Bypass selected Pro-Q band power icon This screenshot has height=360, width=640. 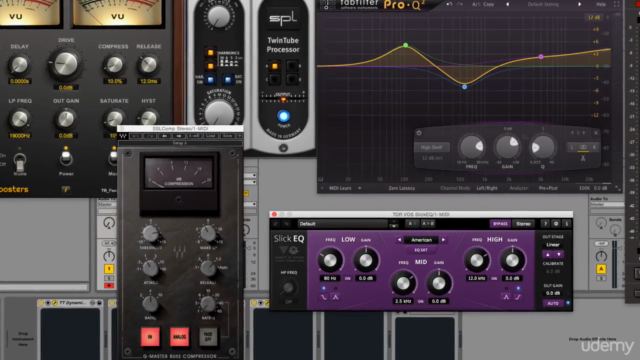419,133
